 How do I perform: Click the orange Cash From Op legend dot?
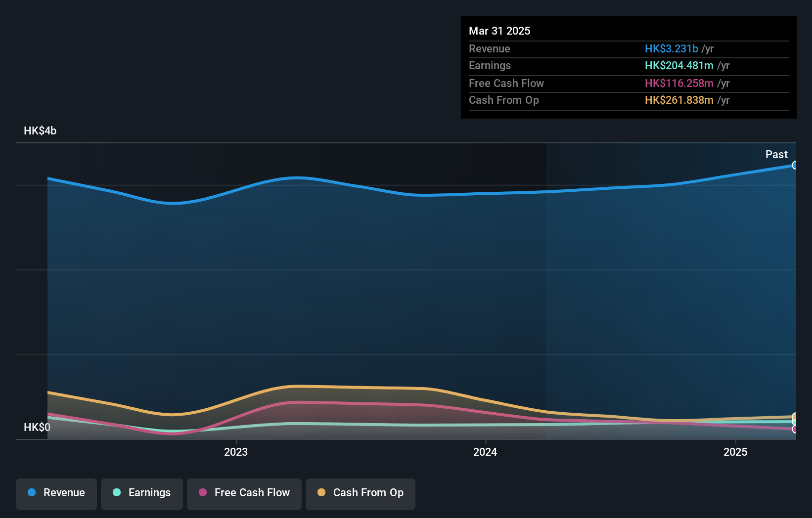[322, 493]
